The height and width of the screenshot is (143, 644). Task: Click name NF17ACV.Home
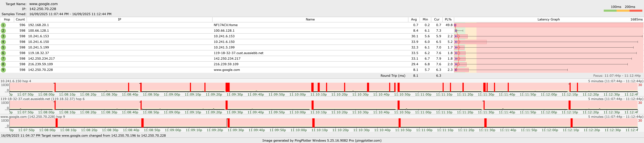tap(225, 25)
